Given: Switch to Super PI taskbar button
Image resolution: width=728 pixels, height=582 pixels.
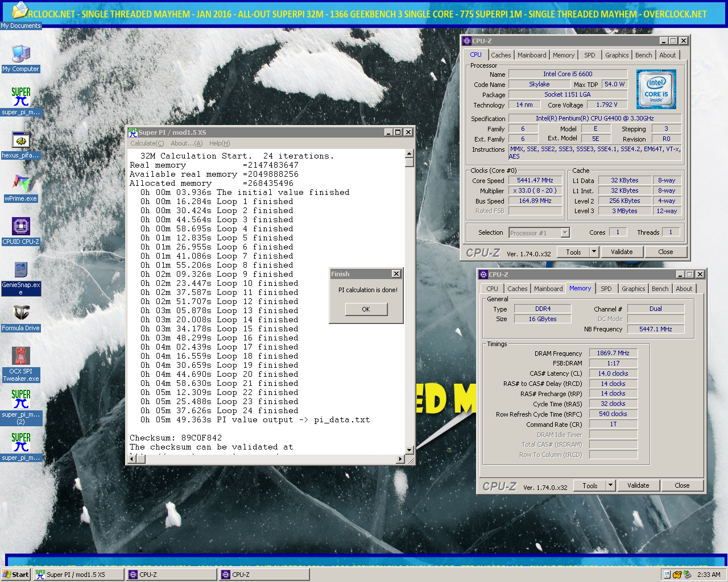Looking at the screenshot, I should [79, 575].
